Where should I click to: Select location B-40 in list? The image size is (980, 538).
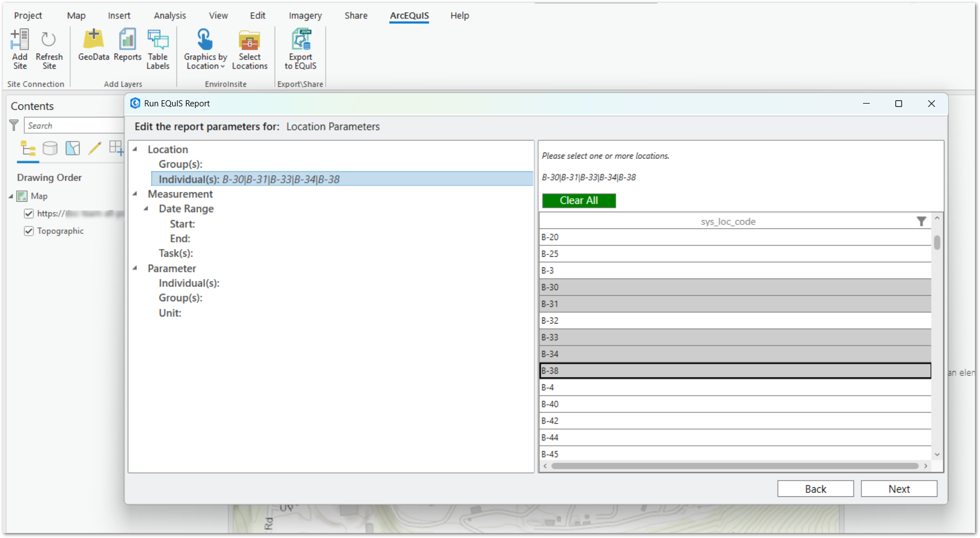(x=735, y=404)
